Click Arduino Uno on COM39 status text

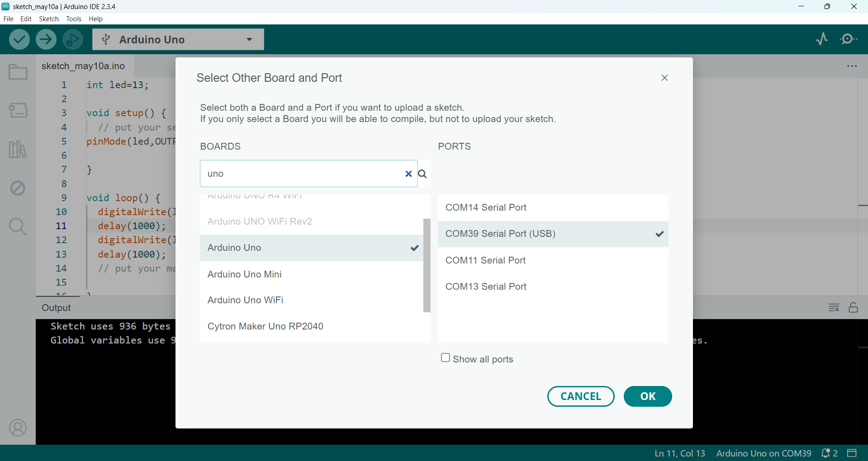click(764, 453)
